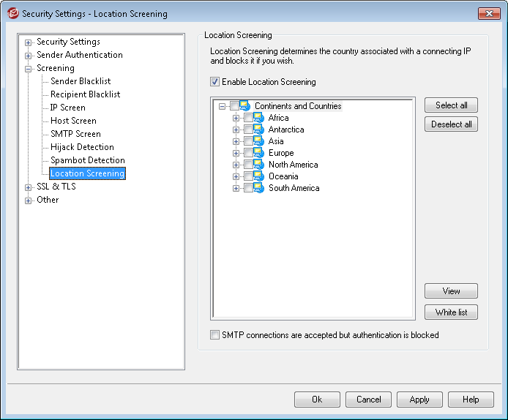The image size is (508, 420).
Task: Click the globe icon next to Europe
Action: point(258,153)
